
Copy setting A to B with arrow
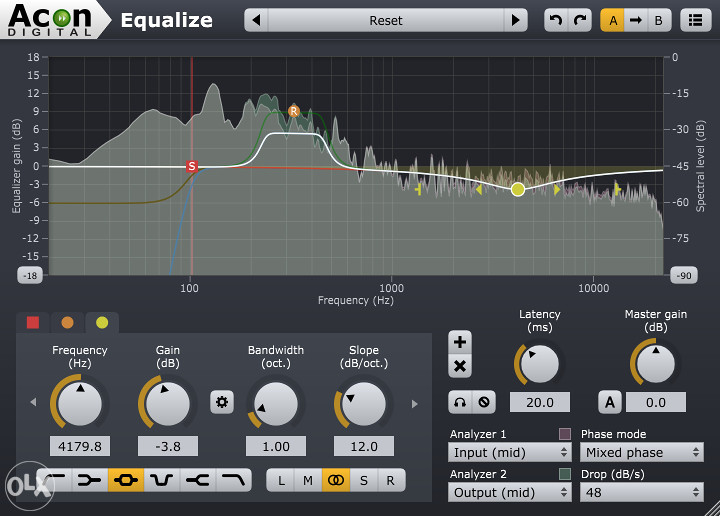point(636,20)
